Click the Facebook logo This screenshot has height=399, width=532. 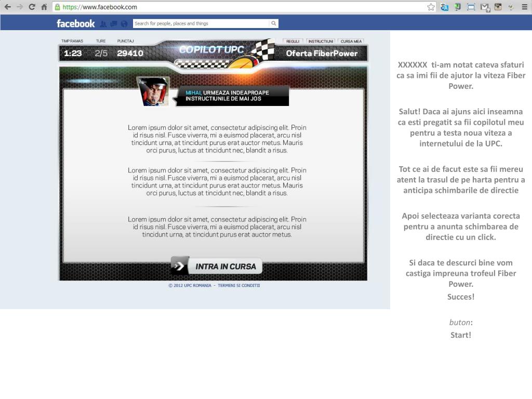76,23
